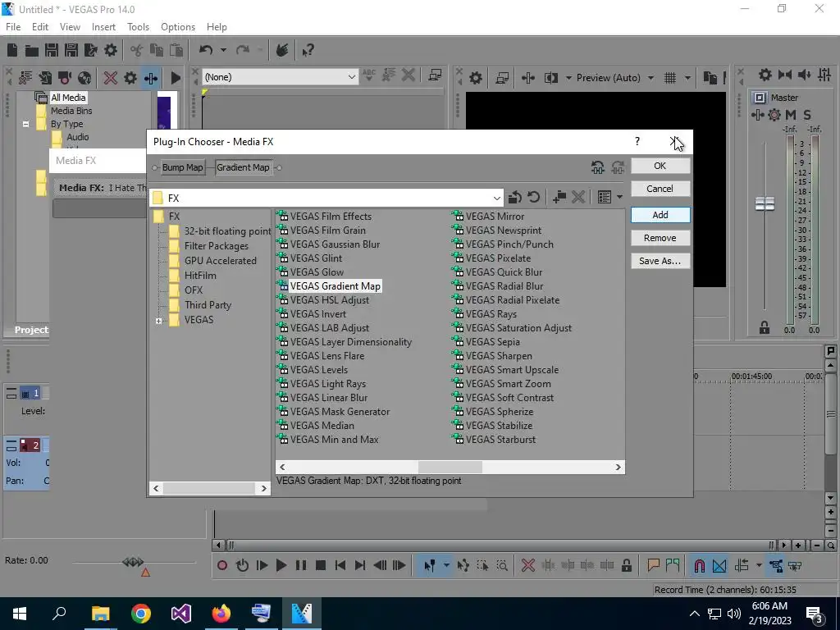Click the Downmix Output icon in Master Bus

pos(785,75)
